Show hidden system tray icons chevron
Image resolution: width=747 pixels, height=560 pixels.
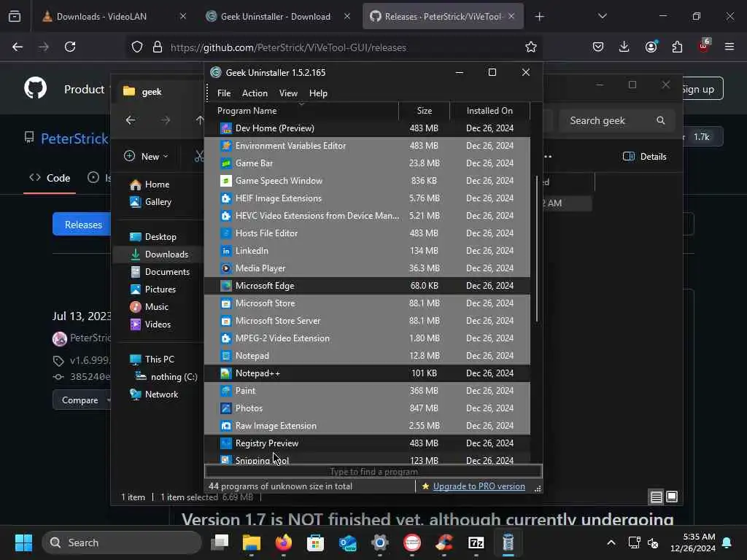click(x=611, y=542)
